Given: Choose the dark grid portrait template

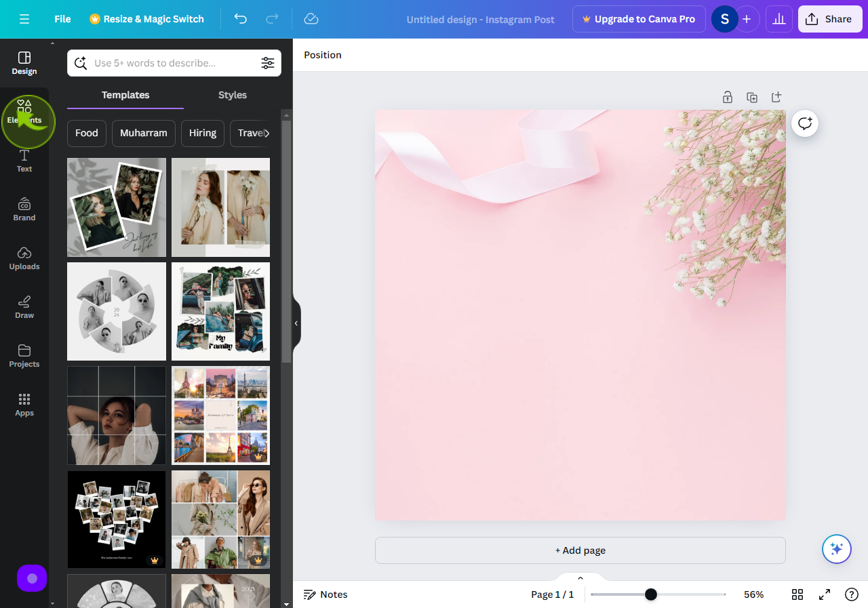Looking at the screenshot, I should click(x=117, y=416).
